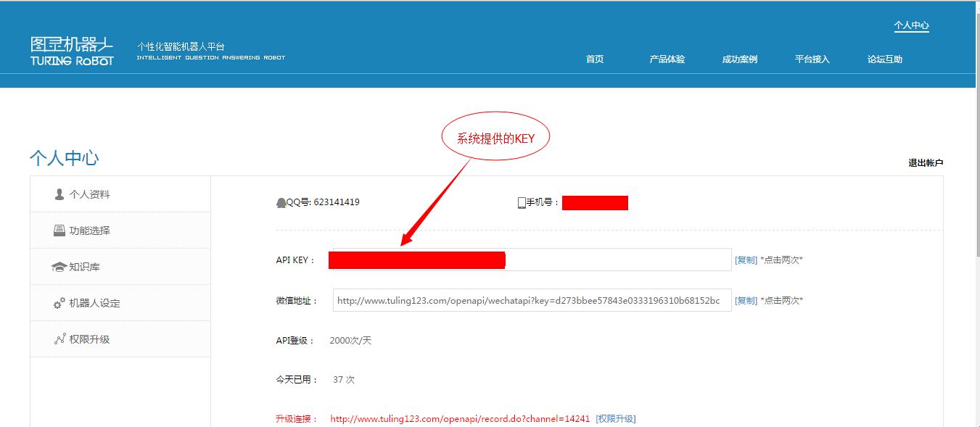Click the 37 次 usage value
980x427 pixels.
pos(344,380)
